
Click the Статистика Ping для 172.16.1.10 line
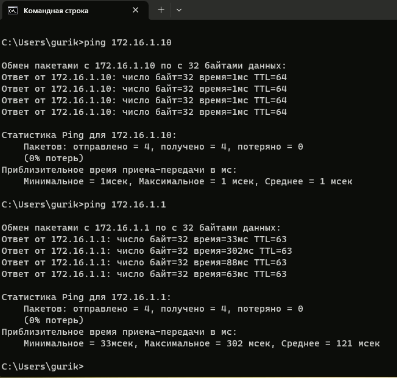(x=89, y=135)
